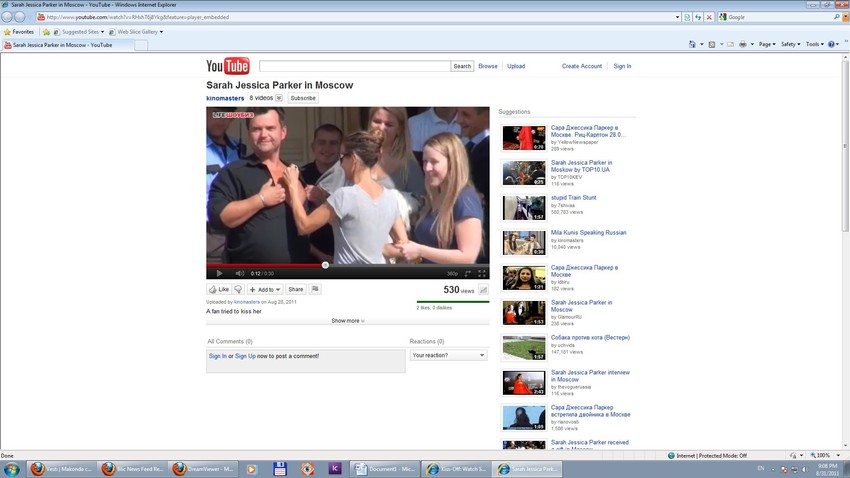Flag this video with the flag icon
Image resolution: width=850 pixels, height=478 pixels.
point(315,289)
